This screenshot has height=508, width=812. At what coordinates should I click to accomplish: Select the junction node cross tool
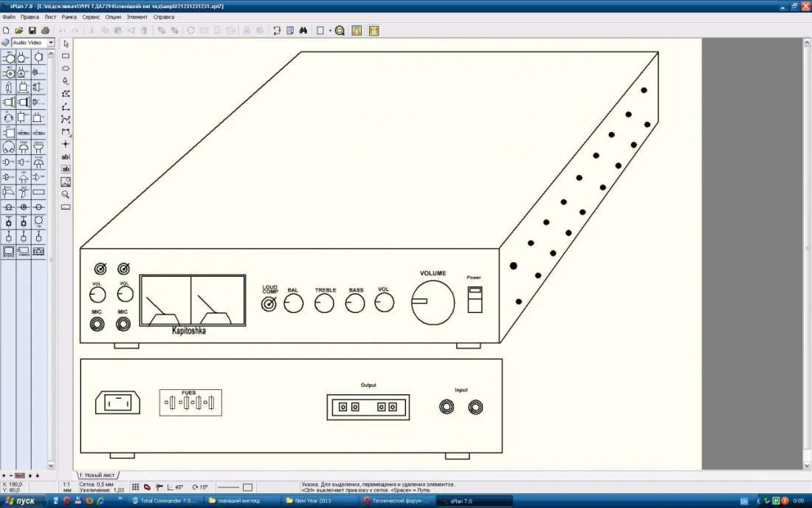pyautogui.click(x=66, y=144)
